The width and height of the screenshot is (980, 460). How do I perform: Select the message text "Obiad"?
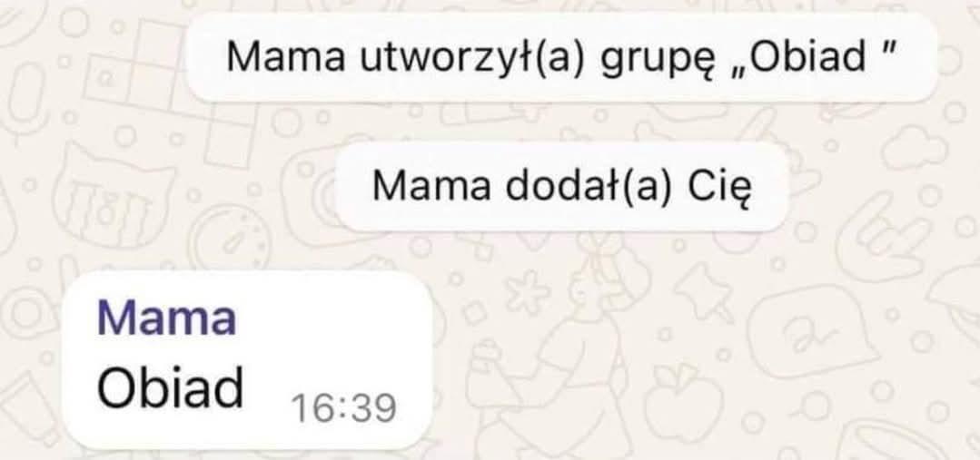(170, 387)
